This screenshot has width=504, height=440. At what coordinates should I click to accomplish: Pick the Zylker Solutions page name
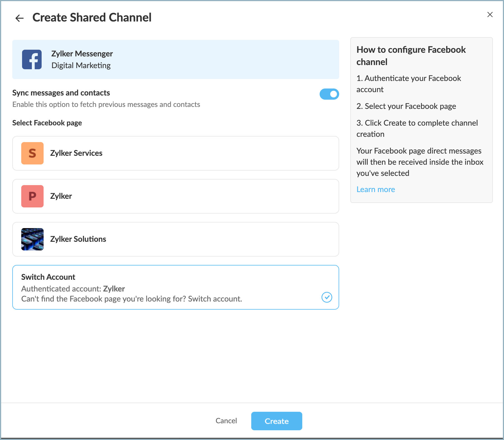point(78,239)
